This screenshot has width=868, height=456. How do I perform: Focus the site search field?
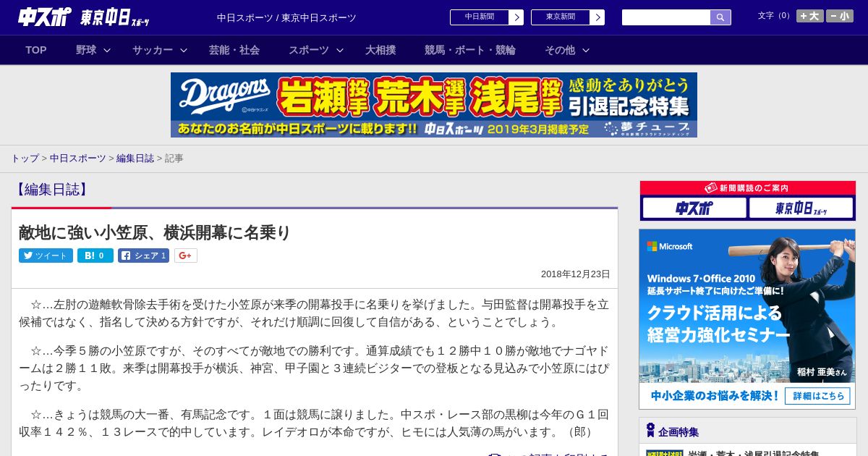(x=666, y=17)
